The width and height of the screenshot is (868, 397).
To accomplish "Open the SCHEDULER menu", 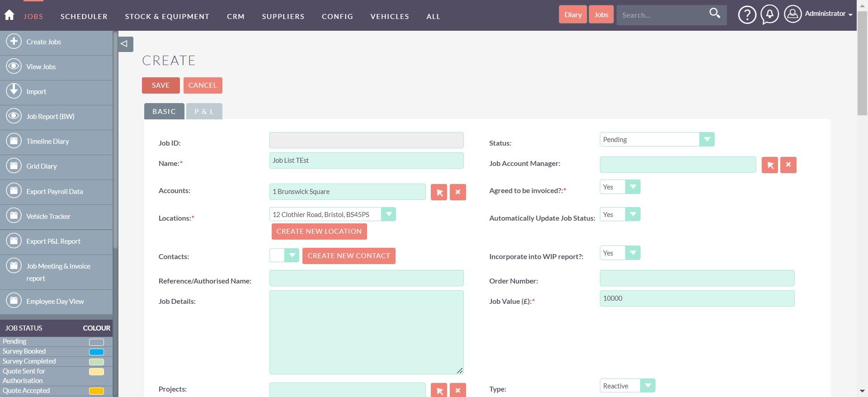I will pos(84,16).
